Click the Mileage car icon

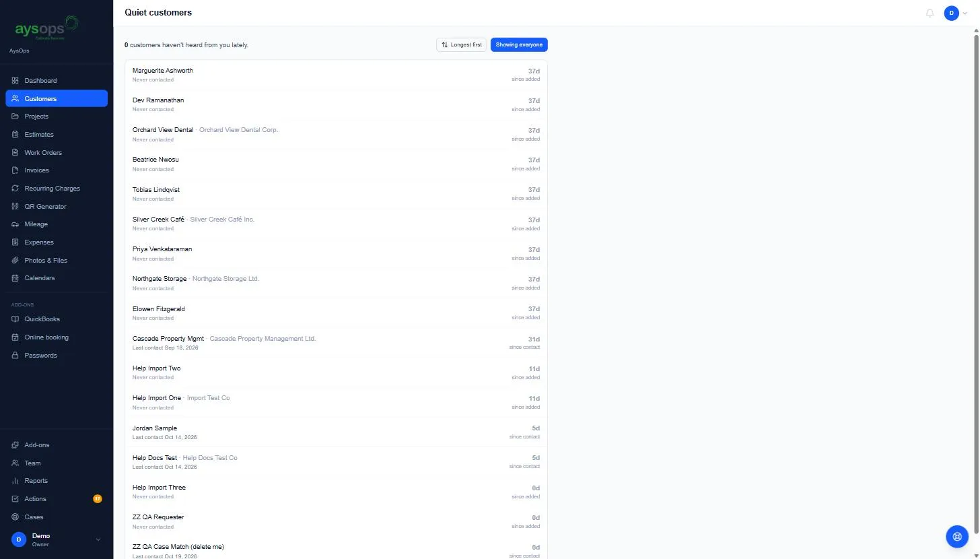(15, 224)
